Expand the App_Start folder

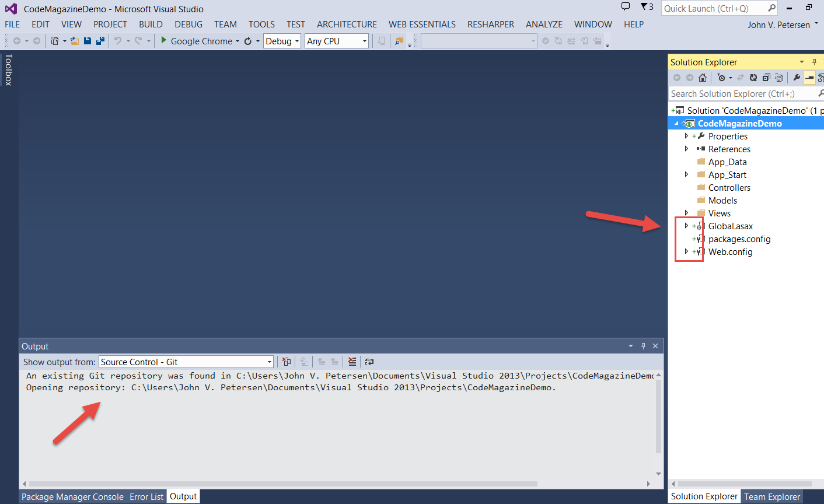click(686, 174)
